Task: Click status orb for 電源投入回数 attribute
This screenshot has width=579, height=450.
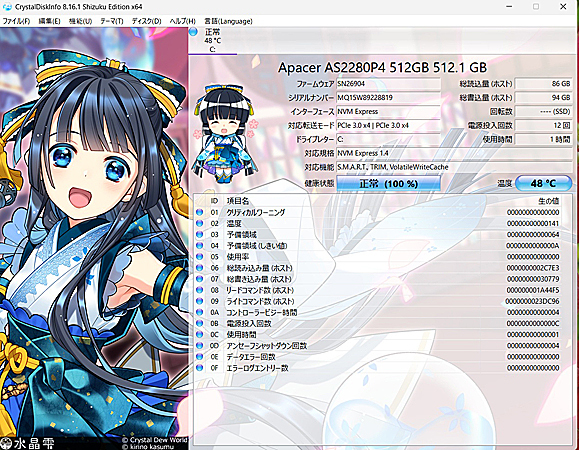Action: pos(199,323)
